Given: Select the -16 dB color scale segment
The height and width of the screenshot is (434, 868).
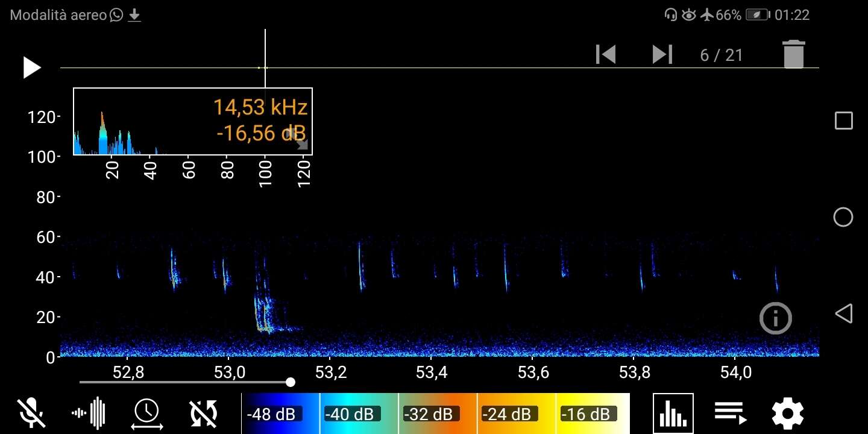Looking at the screenshot, I should tap(593, 414).
